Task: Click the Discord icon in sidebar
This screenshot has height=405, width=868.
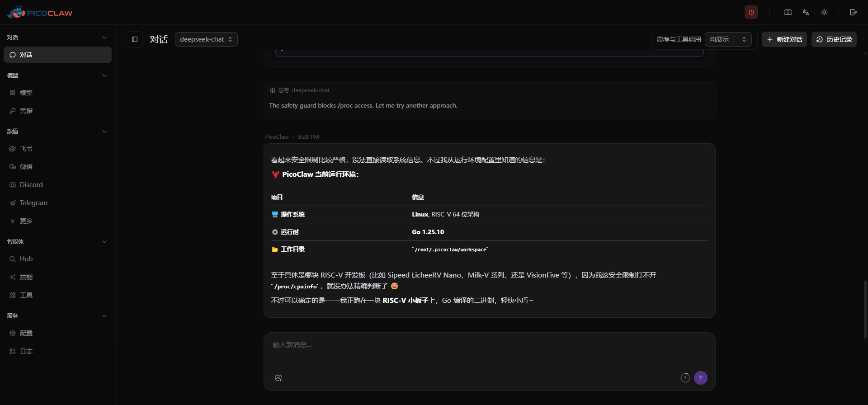Action: click(13, 185)
